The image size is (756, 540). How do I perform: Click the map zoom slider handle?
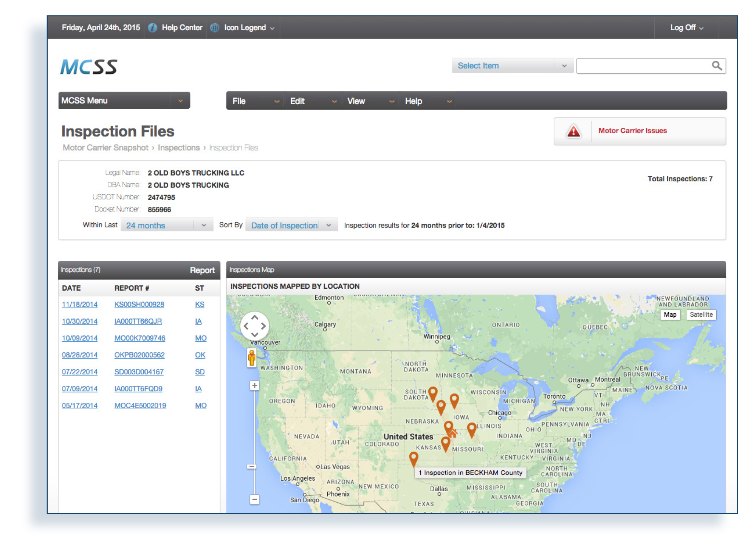coord(252,467)
